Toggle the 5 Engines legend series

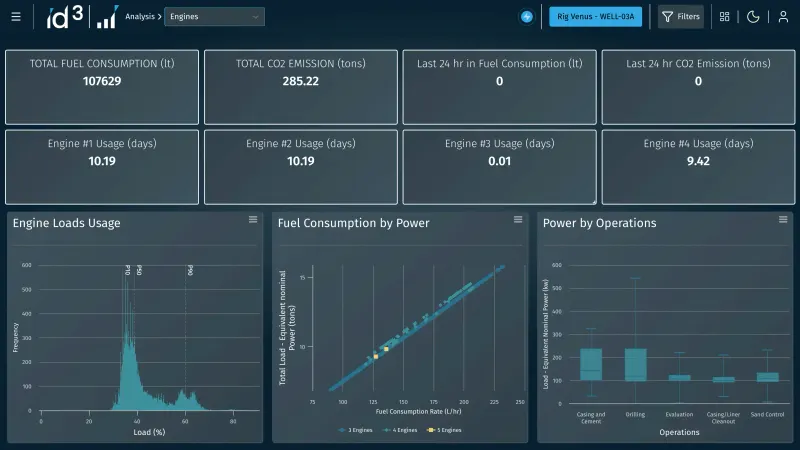pyautogui.click(x=444, y=430)
